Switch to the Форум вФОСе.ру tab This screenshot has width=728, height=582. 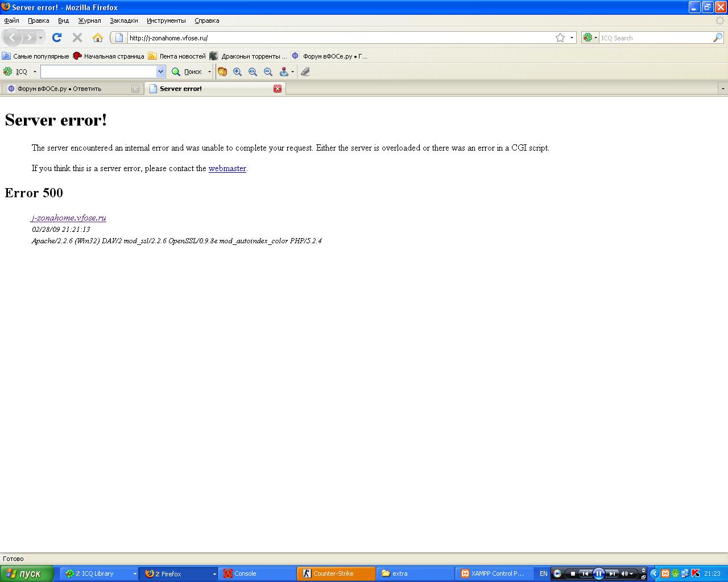[x=68, y=89]
